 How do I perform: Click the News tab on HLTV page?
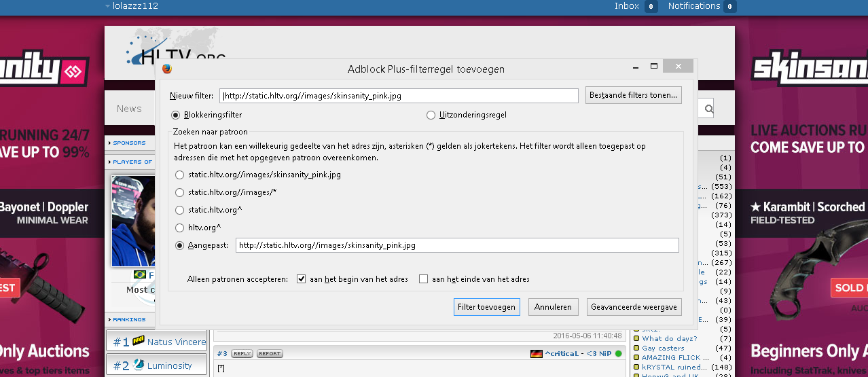point(129,109)
